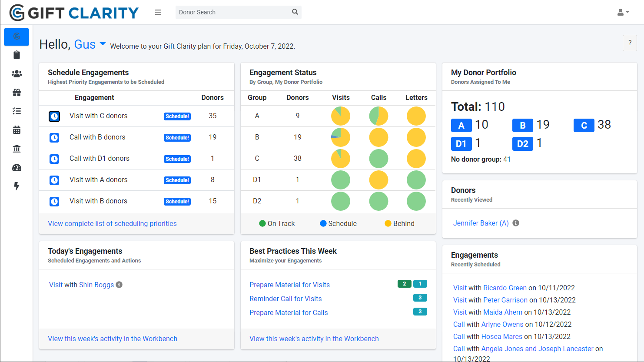Toggle the hamburger menu
Viewport: 644px width, 362px height.
[x=158, y=12]
